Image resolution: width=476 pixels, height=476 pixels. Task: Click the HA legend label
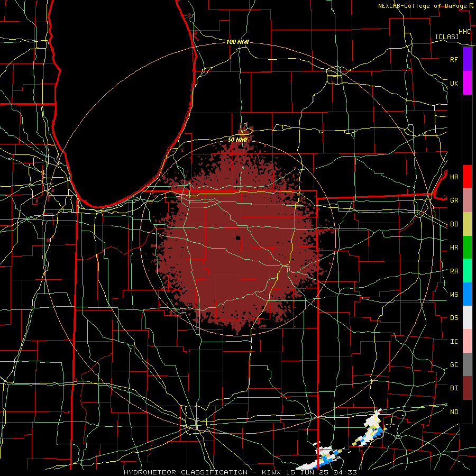tap(454, 177)
